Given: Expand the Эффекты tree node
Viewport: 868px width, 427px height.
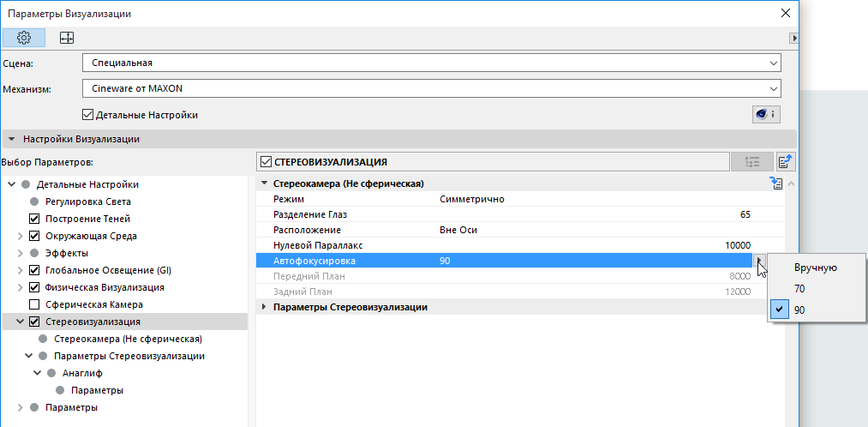Looking at the screenshot, I should [21, 253].
